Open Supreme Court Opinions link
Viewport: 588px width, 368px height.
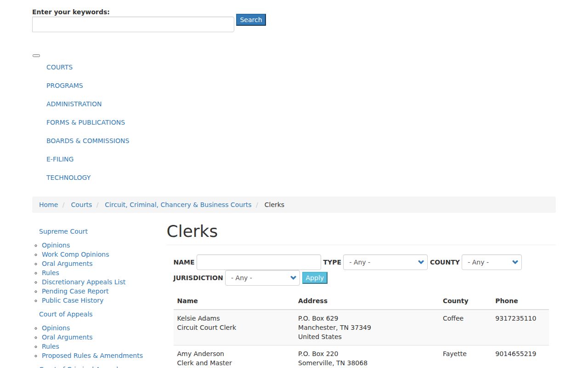coord(56,245)
